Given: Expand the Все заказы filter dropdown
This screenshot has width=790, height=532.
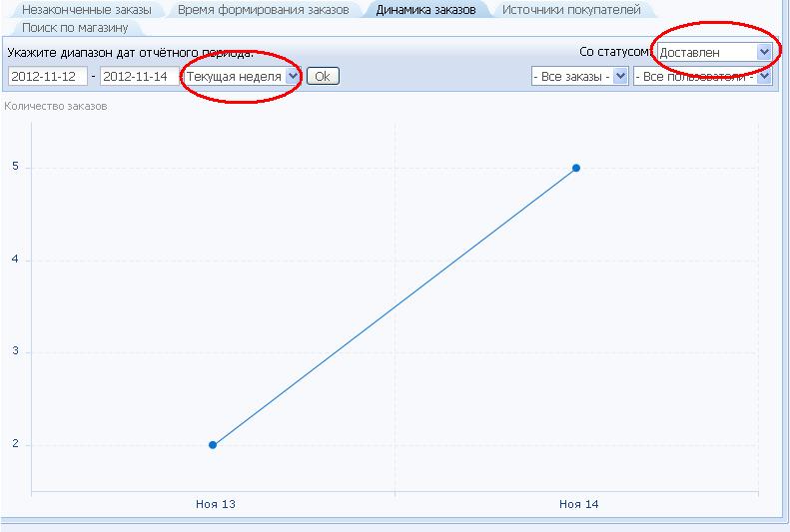Looking at the screenshot, I should tap(580, 76).
